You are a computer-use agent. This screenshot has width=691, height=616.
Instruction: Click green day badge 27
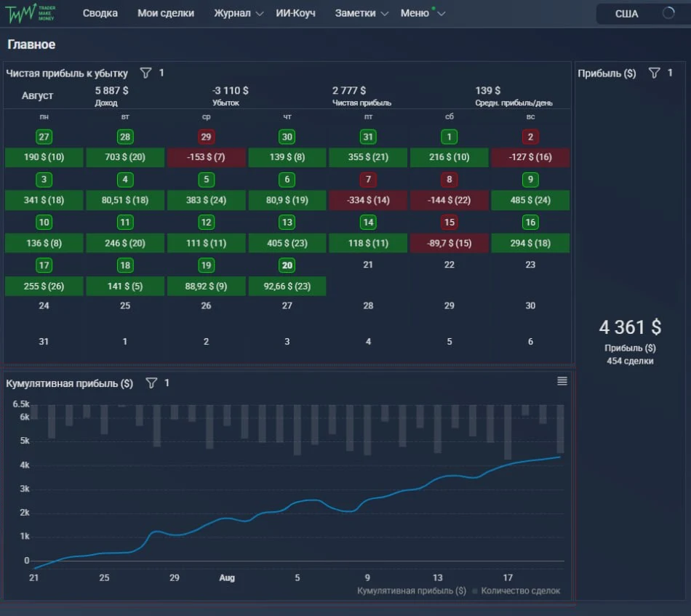pyautogui.click(x=44, y=137)
